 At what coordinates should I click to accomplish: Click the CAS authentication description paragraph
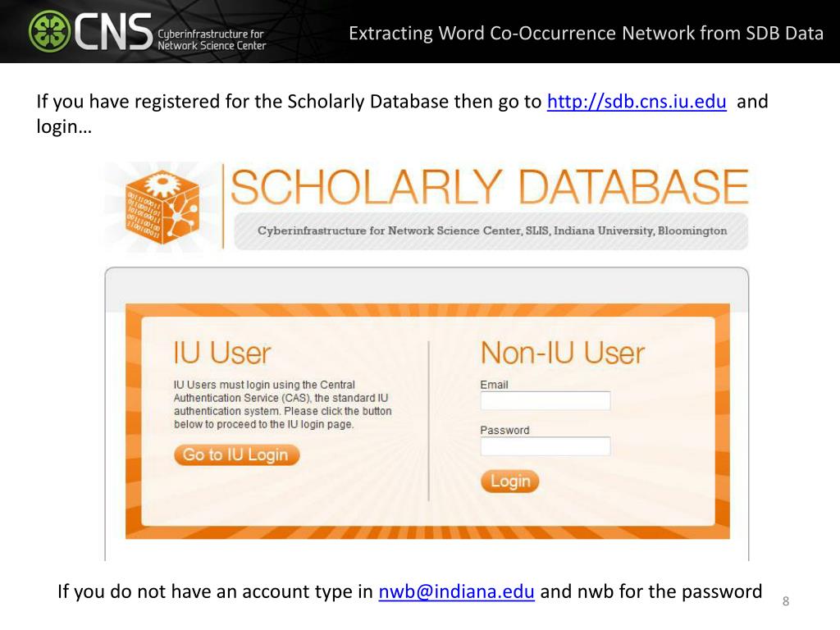(x=282, y=404)
